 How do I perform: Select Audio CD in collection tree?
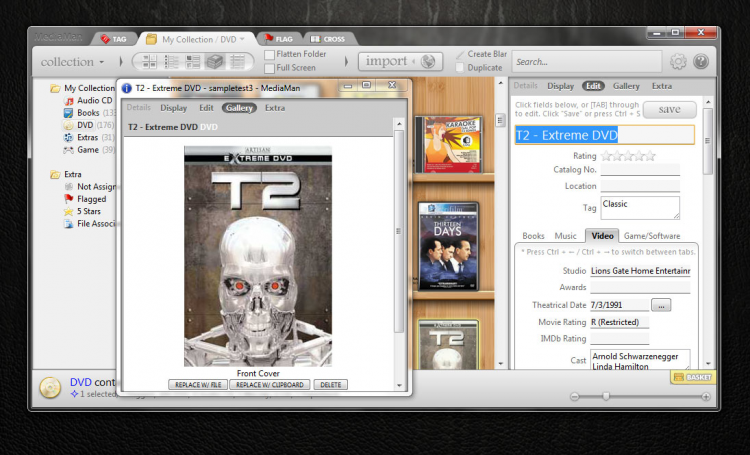(88, 100)
